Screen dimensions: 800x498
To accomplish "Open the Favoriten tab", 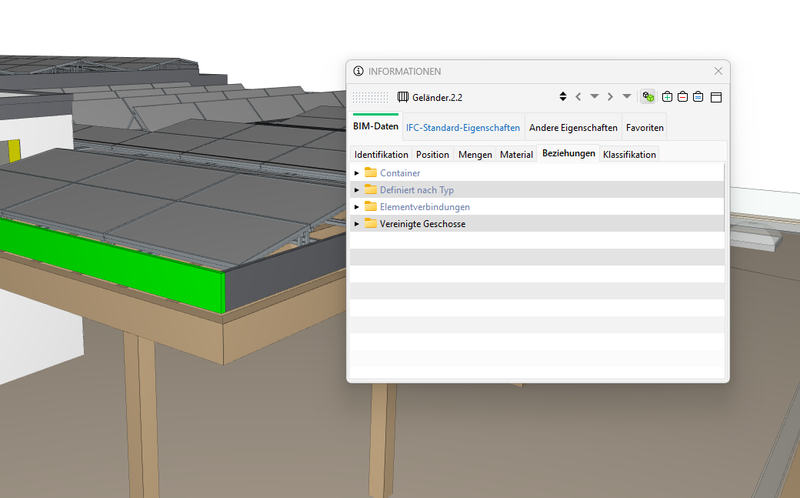I will [644, 128].
